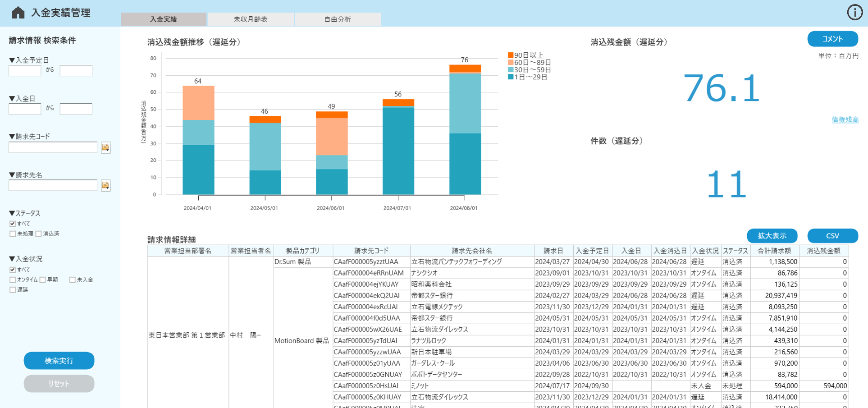Click 拡大表示 button
The image size is (868, 408).
772,236
